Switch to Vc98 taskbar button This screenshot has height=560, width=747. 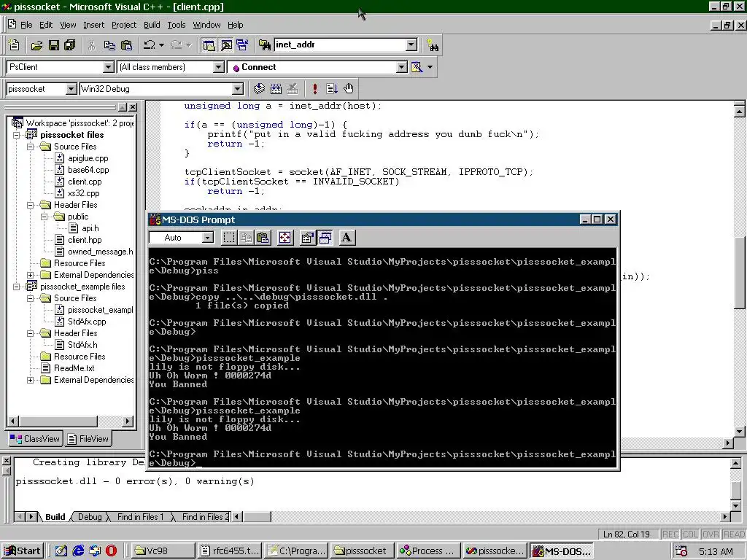(162, 551)
